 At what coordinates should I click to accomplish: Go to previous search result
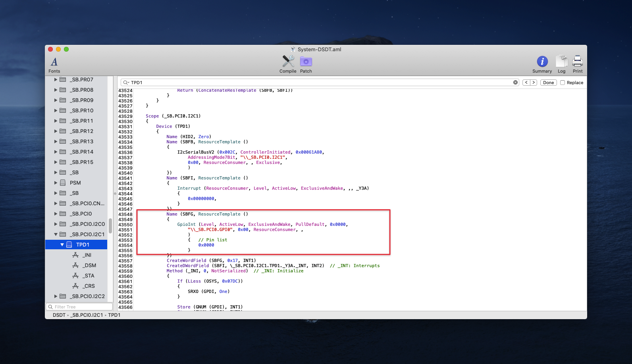526,83
